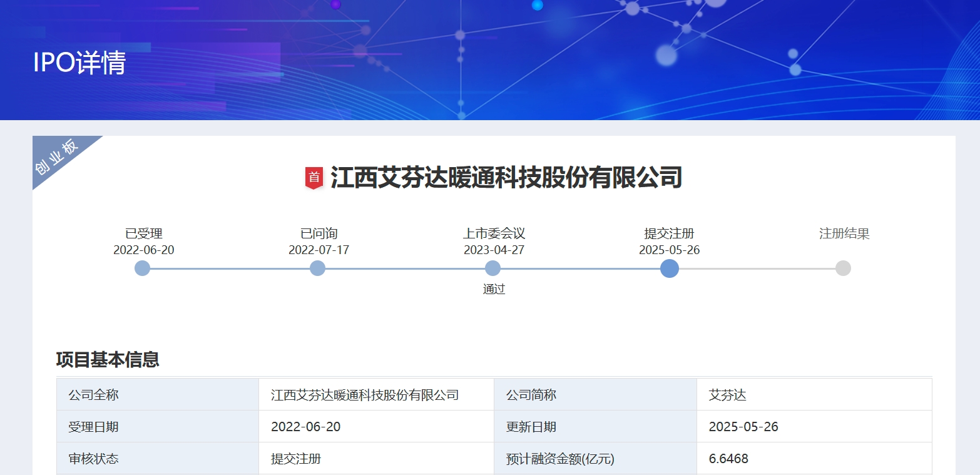Click the date 2023-04-27 in timeline

coord(494,250)
